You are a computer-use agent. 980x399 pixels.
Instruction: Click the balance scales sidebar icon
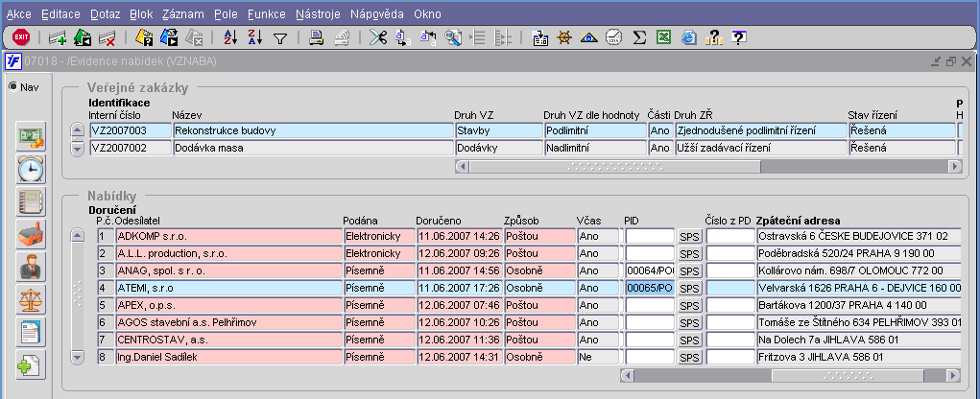pos(31,299)
